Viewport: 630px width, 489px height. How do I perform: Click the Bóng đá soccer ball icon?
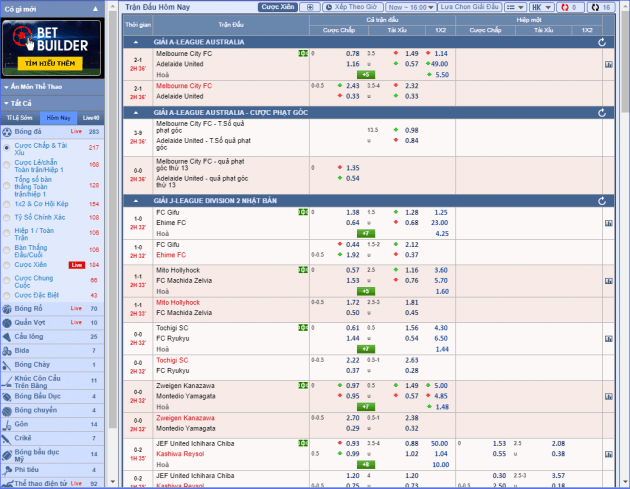[7, 132]
